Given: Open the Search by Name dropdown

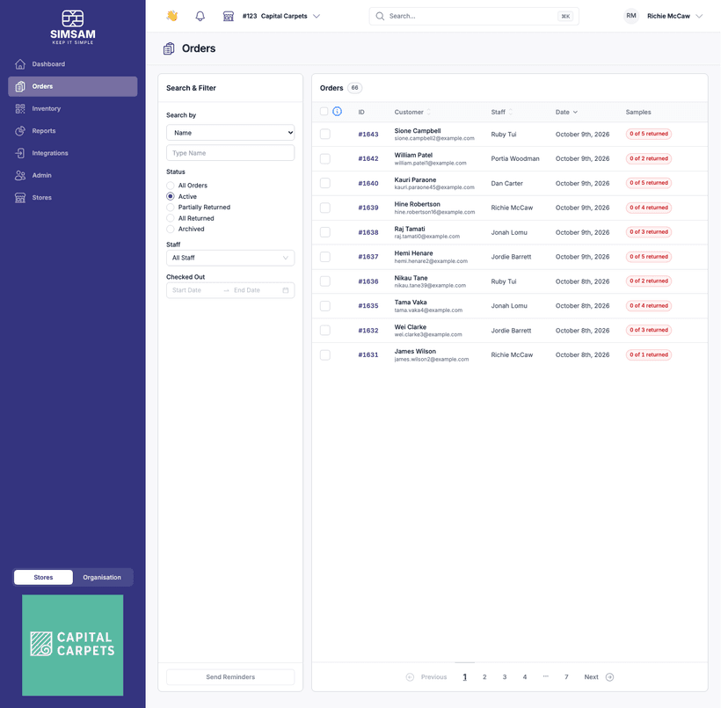Looking at the screenshot, I should tap(230, 133).
